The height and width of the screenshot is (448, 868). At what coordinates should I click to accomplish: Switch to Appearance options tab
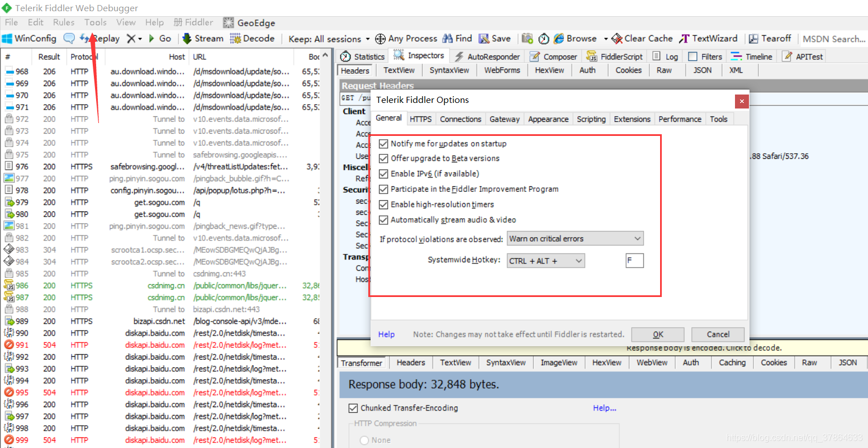[x=548, y=119]
